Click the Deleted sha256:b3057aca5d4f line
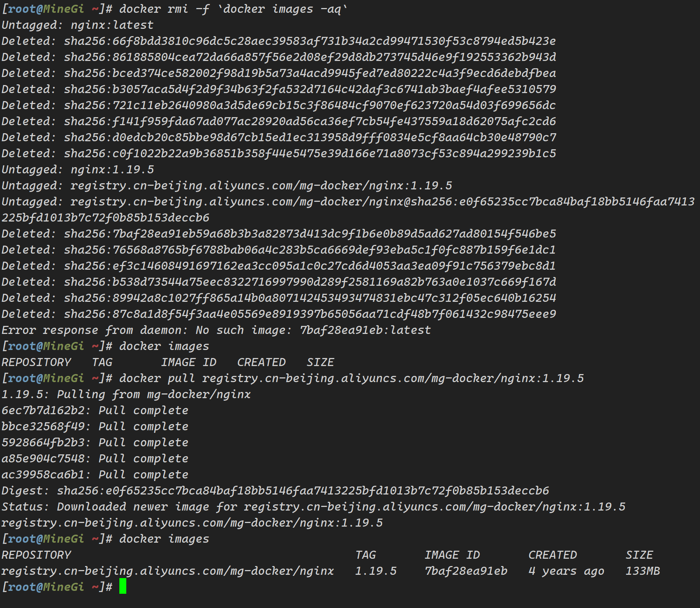This screenshot has width=700, height=608. tap(279, 89)
